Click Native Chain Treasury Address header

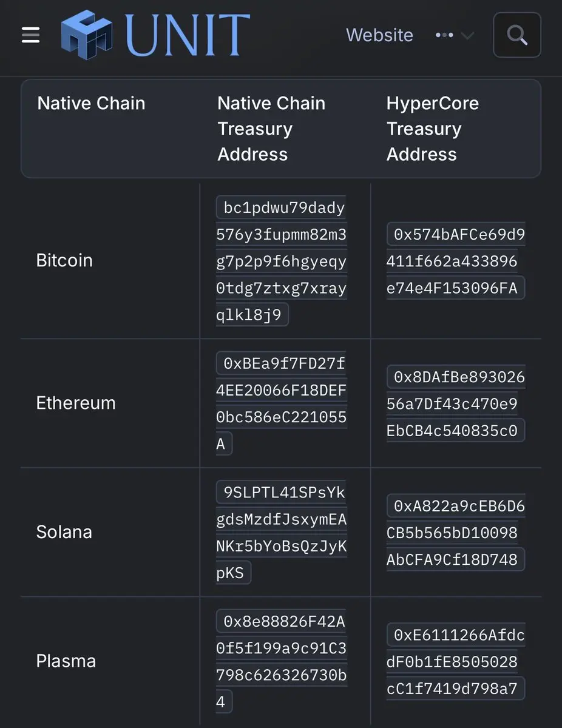click(271, 129)
